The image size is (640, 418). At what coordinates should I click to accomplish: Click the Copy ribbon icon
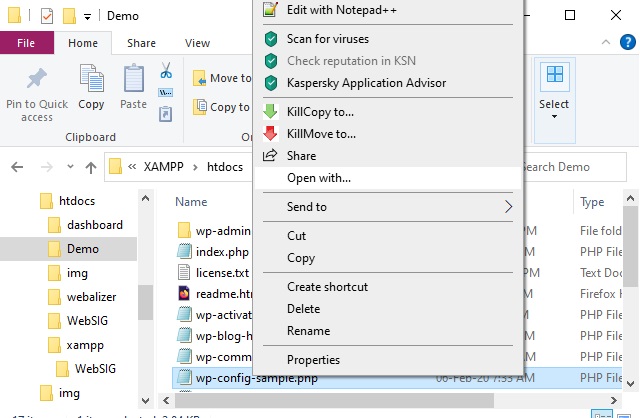[91, 78]
